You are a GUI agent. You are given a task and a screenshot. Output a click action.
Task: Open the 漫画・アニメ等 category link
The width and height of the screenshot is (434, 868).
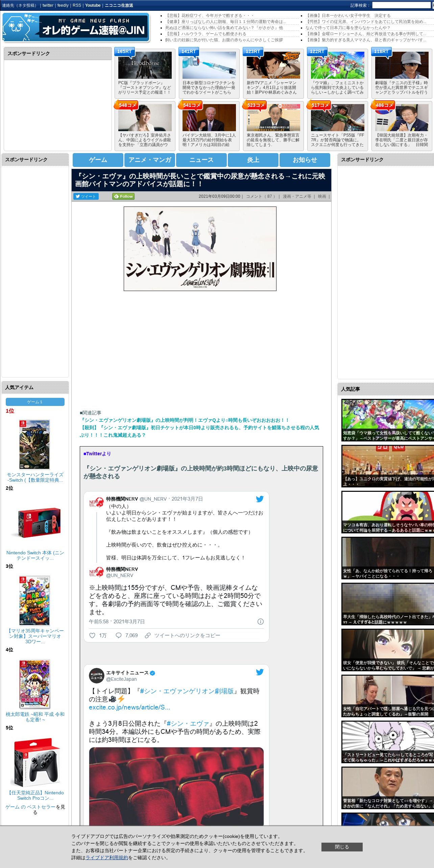point(297,196)
